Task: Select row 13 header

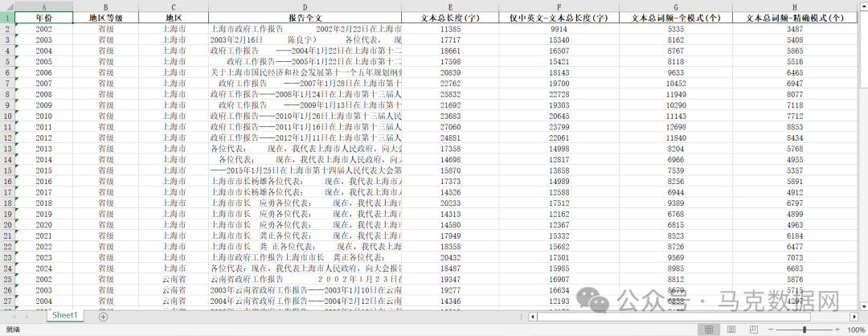Action: pyautogui.click(x=7, y=149)
